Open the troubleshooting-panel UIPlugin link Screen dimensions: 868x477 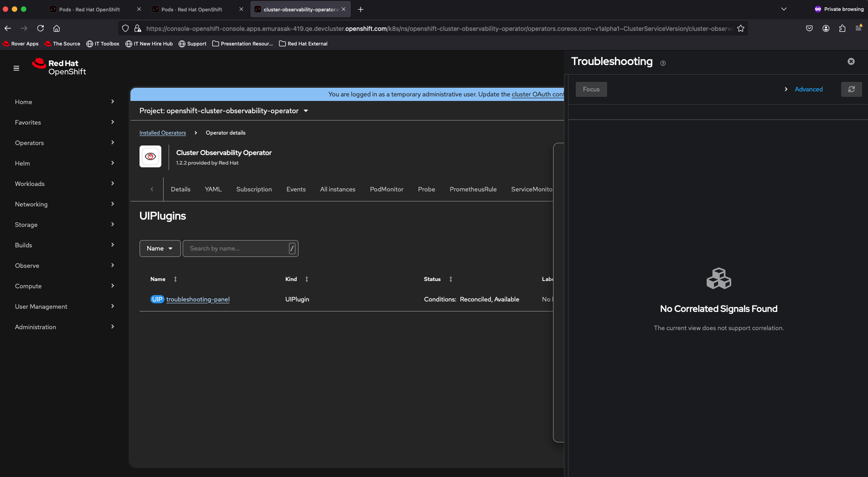(198, 299)
